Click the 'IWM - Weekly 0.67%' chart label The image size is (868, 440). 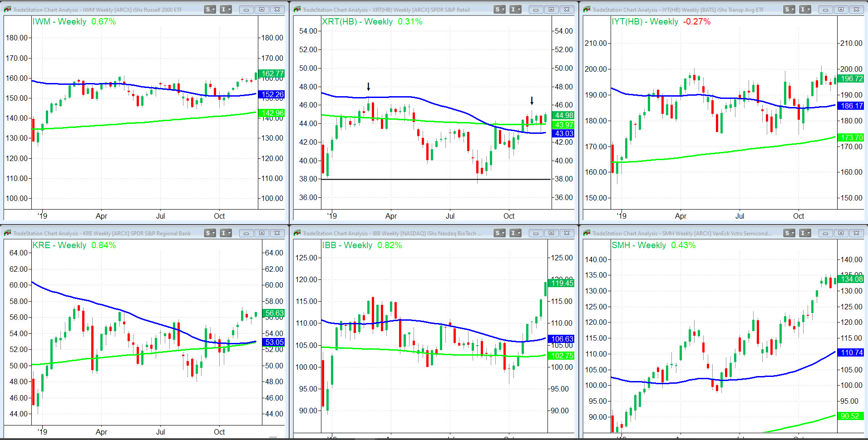74,22
